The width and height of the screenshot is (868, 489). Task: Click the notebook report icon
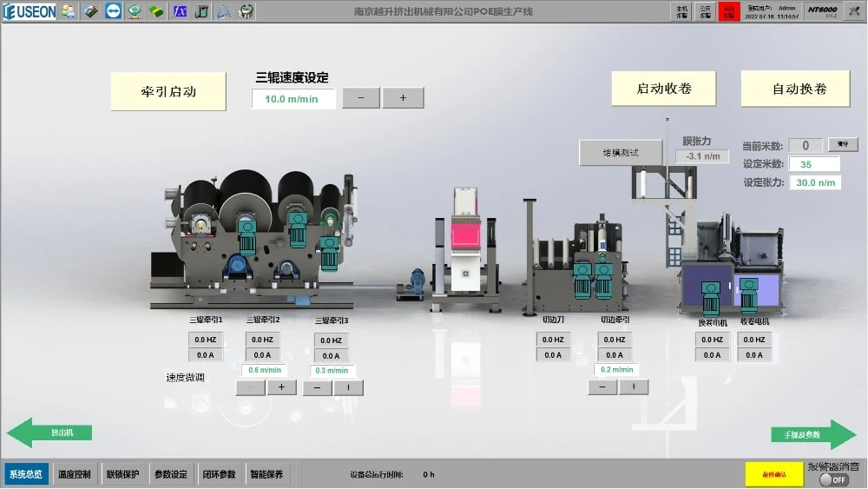[201, 11]
